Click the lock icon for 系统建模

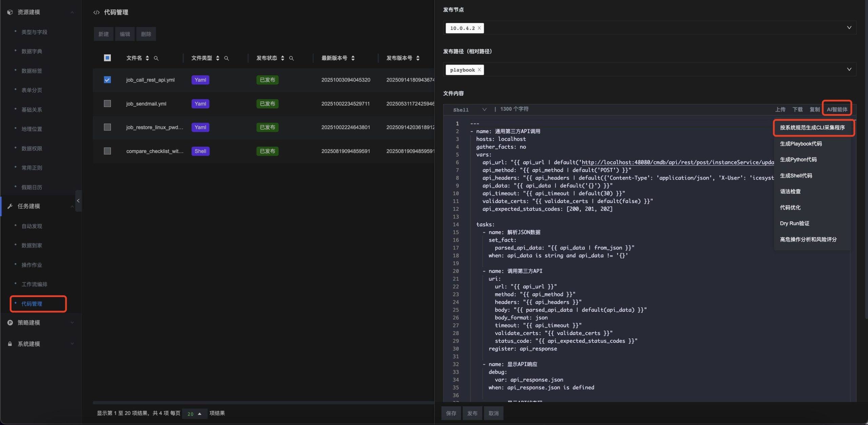click(x=10, y=344)
